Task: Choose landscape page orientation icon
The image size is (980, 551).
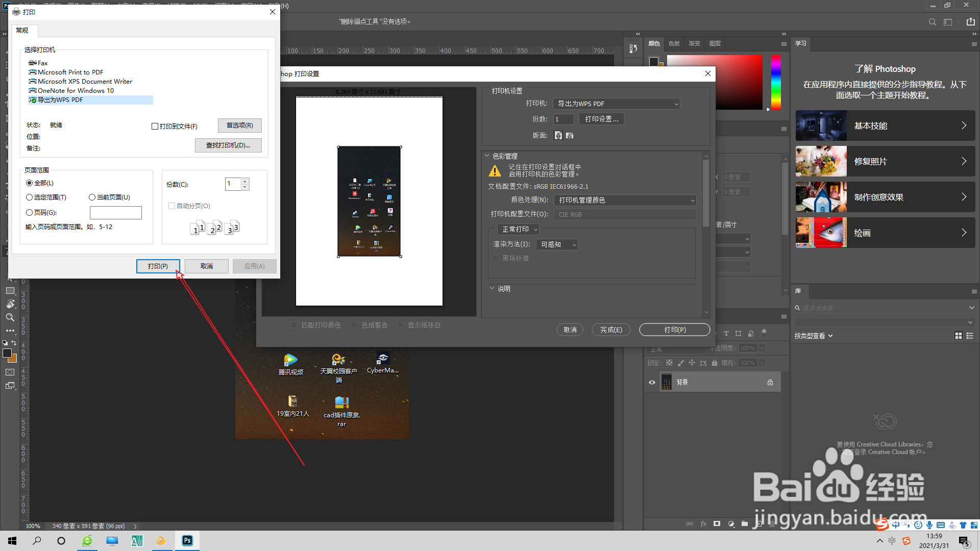Action: [570, 135]
